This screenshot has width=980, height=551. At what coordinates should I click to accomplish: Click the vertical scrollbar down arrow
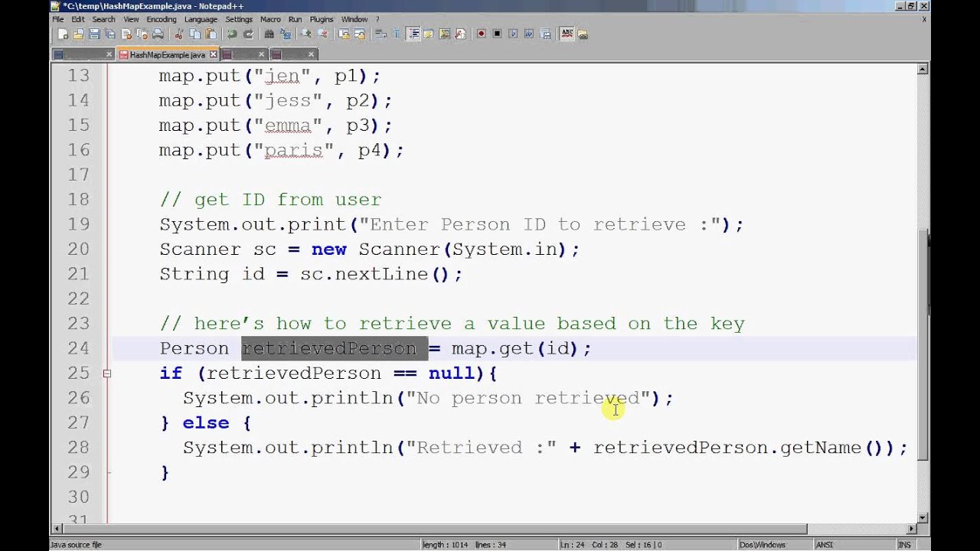[923, 517]
